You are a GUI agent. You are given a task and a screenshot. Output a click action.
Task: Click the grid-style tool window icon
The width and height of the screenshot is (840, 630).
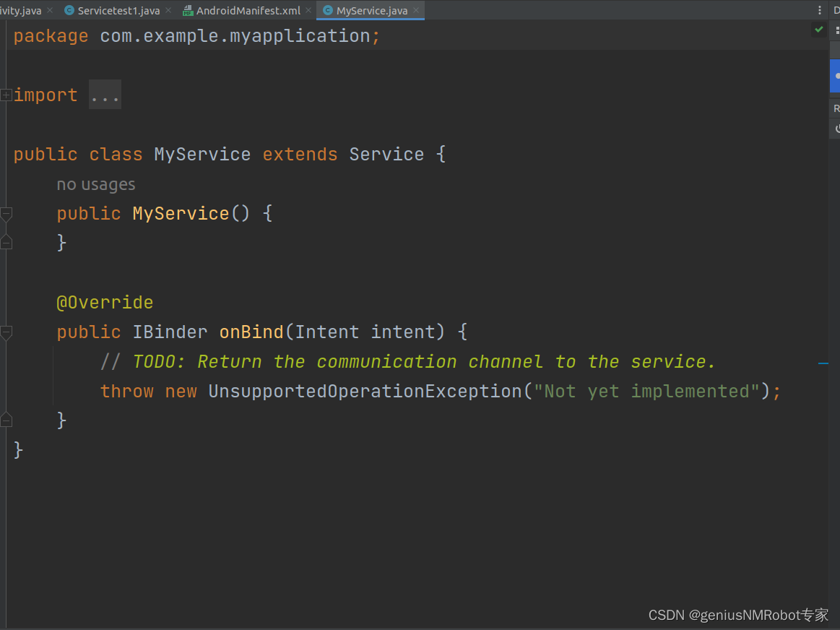(837, 30)
